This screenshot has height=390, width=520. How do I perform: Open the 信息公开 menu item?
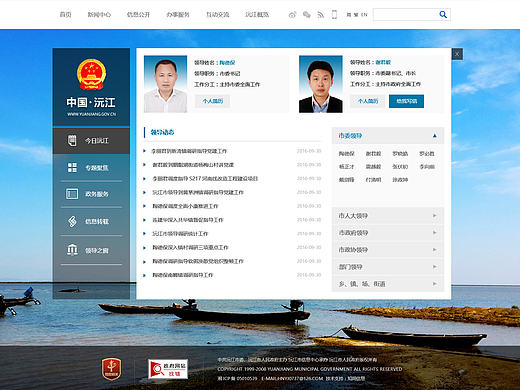tap(138, 15)
